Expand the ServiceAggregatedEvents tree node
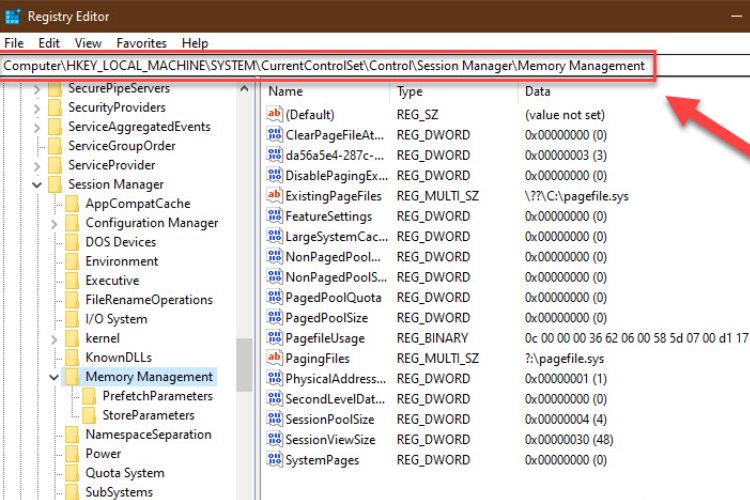This screenshot has height=500, width=750. (x=37, y=127)
